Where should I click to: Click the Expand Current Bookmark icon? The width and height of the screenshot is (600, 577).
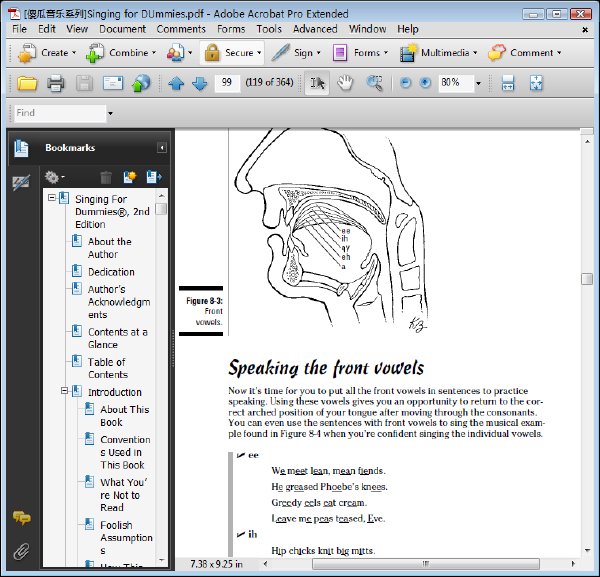[154, 177]
